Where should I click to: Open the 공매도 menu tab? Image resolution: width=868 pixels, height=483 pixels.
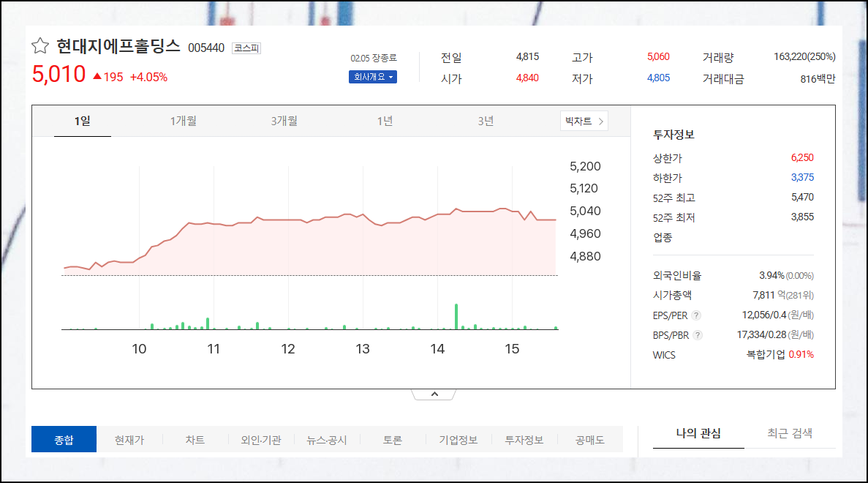pos(589,440)
